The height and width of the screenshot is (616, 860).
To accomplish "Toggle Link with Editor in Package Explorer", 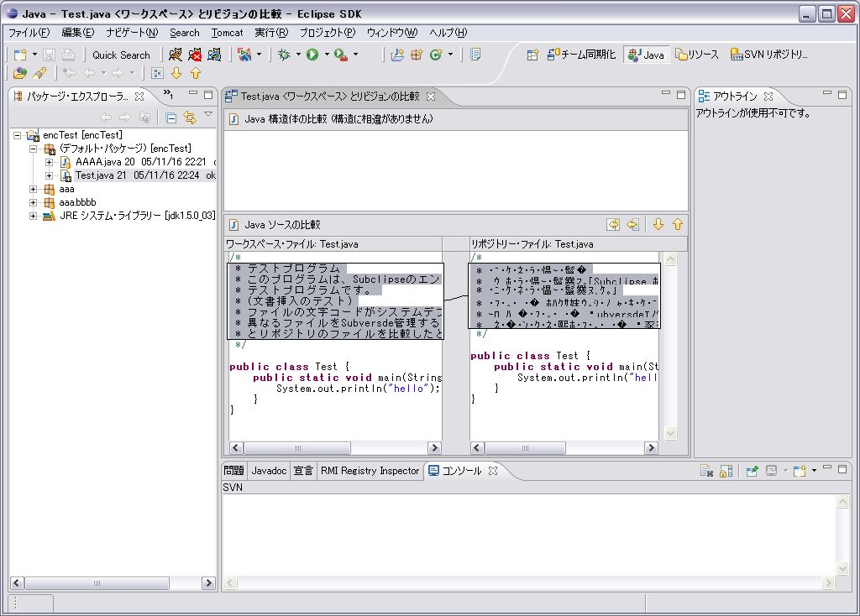I will [x=190, y=117].
